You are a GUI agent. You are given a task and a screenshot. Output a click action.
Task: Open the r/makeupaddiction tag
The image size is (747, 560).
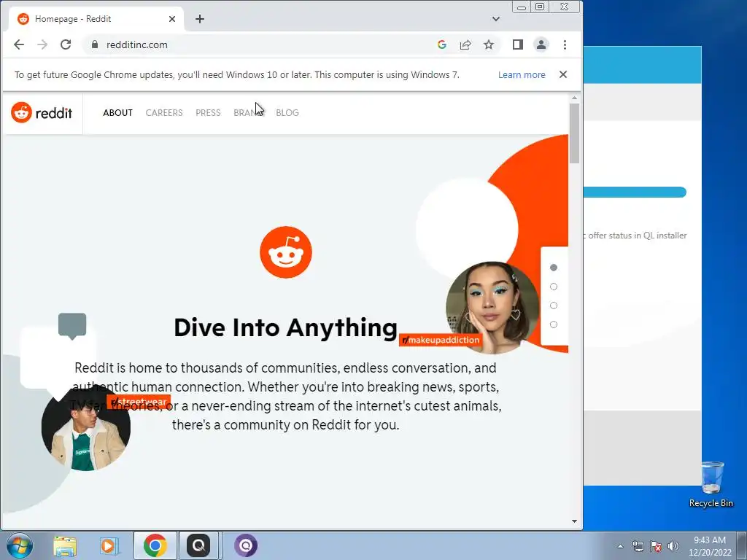441,340
